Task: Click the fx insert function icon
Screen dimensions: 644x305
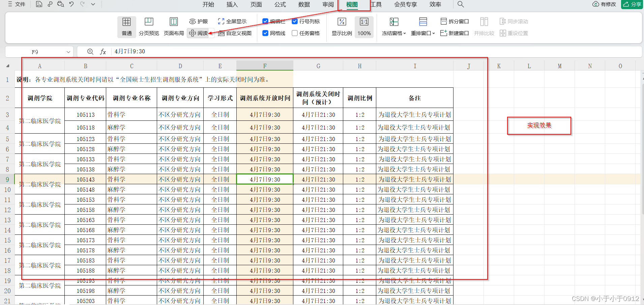Action: [x=103, y=52]
